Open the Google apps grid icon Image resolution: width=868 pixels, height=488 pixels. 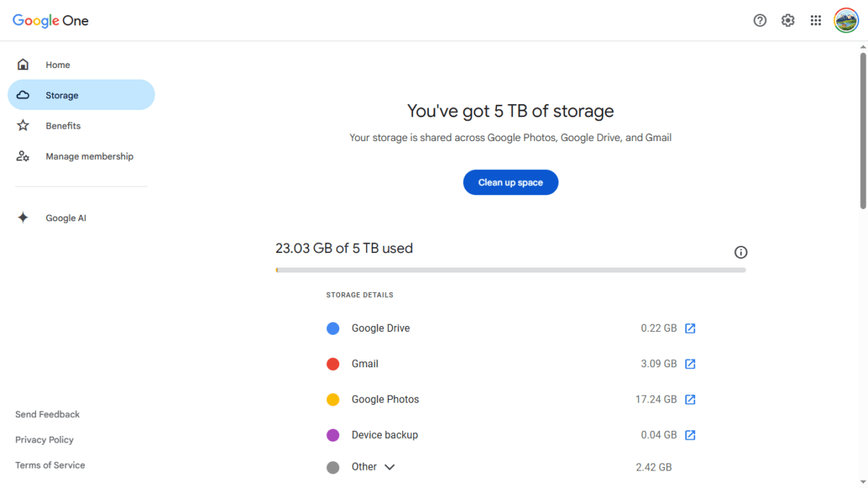(x=816, y=20)
